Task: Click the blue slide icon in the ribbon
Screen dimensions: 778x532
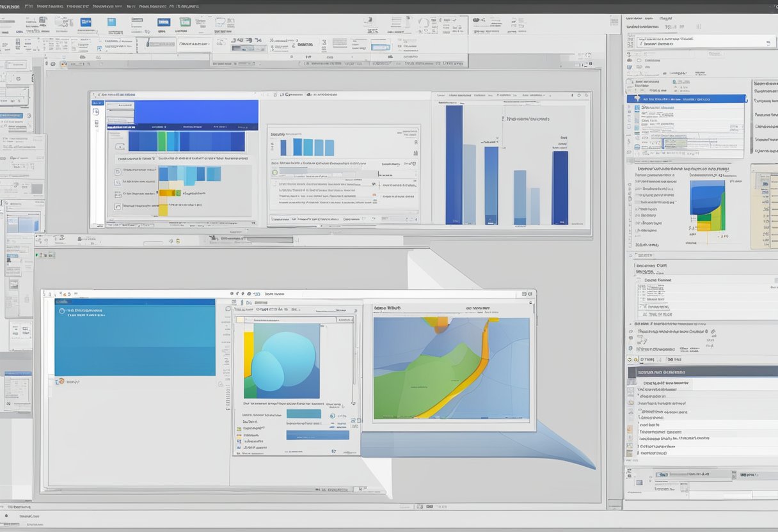Action: pyautogui.click(x=85, y=22)
